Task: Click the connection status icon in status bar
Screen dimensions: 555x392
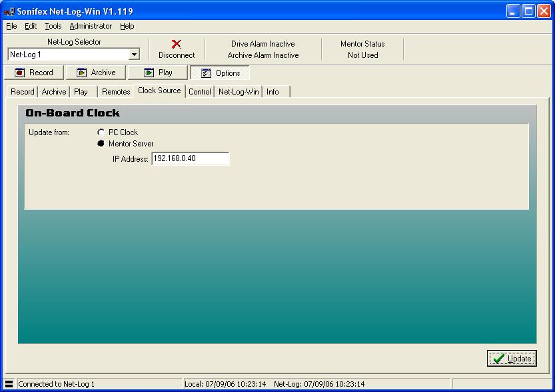Action: [x=9, y=384]
